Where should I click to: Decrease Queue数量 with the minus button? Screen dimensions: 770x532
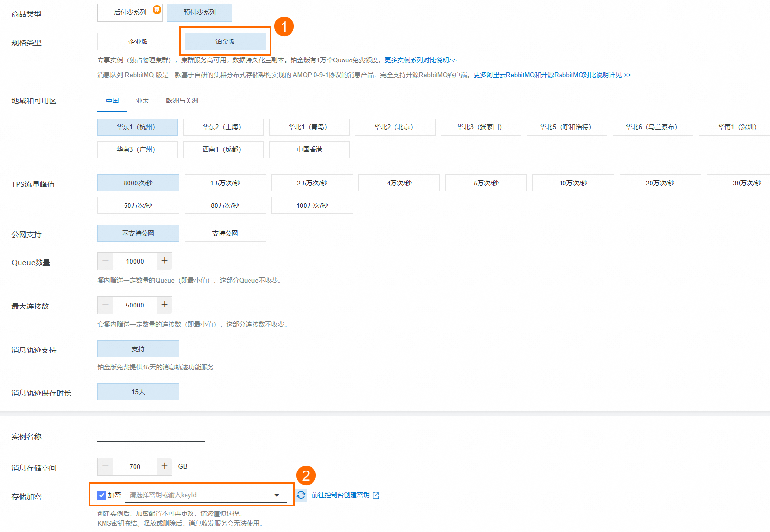105,261
